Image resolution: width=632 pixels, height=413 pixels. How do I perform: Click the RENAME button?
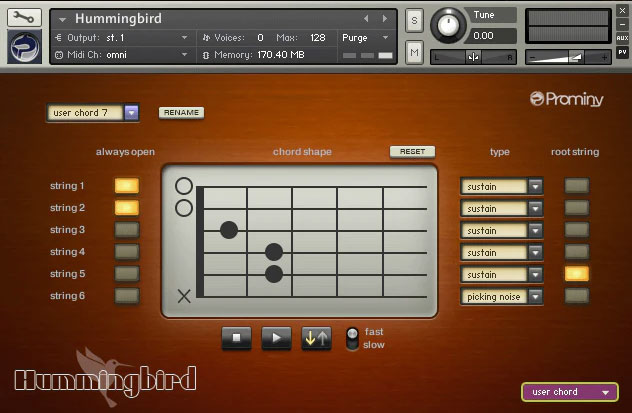coord(181,112)
